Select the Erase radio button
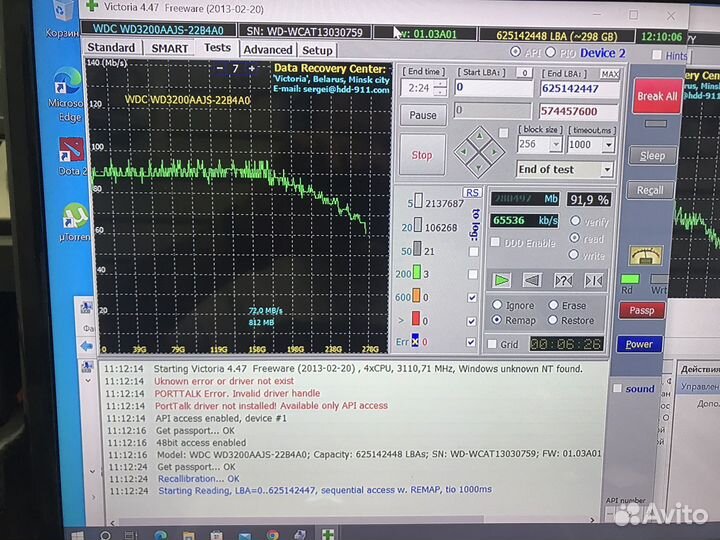 553,305
